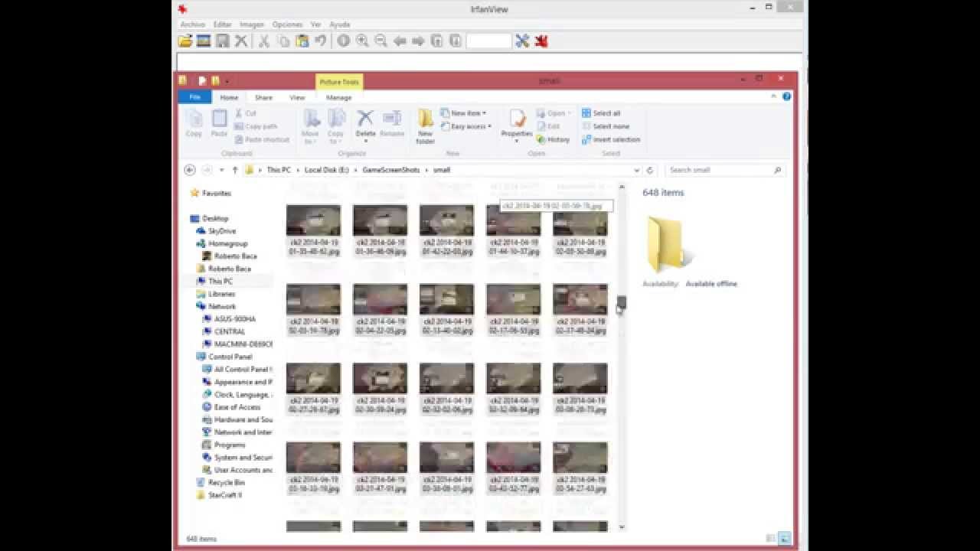Image resolution: width=980 pixels, height=551 pixels.
Task: Click History in the Open group
Action: coord(554,139)
